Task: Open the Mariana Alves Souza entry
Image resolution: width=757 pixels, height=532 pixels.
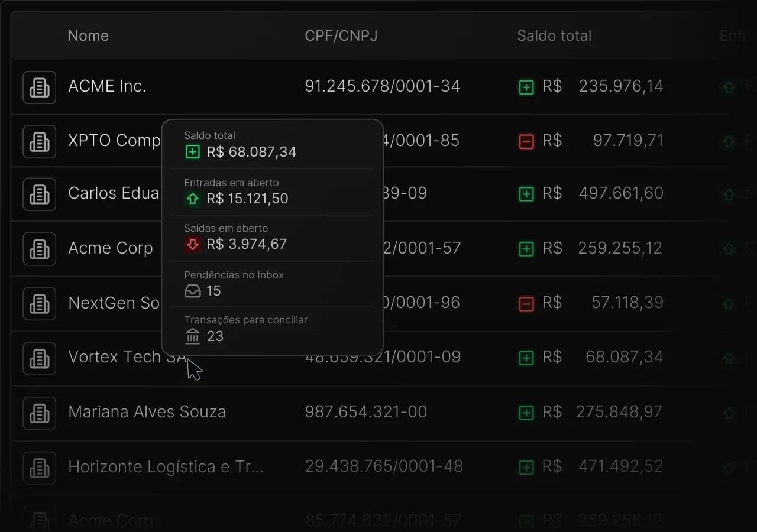Action: pyautogui.click(x=147, y=412)
